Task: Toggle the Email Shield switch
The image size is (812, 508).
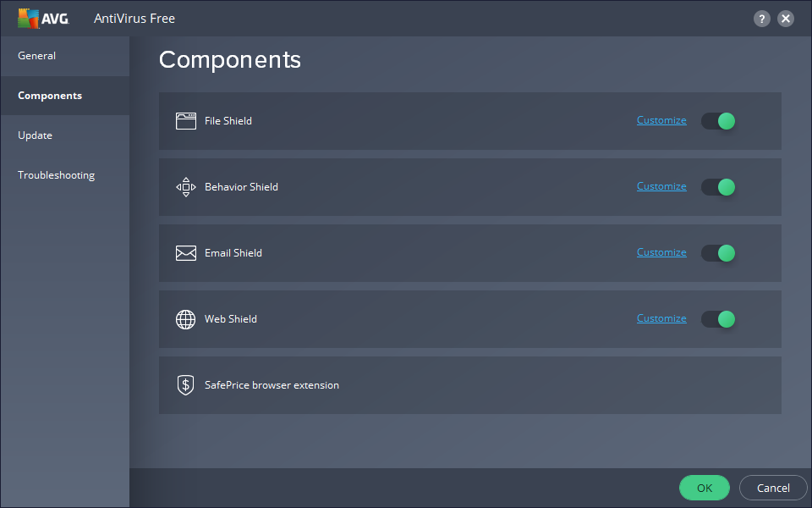Action: click(x=718, y=253)
